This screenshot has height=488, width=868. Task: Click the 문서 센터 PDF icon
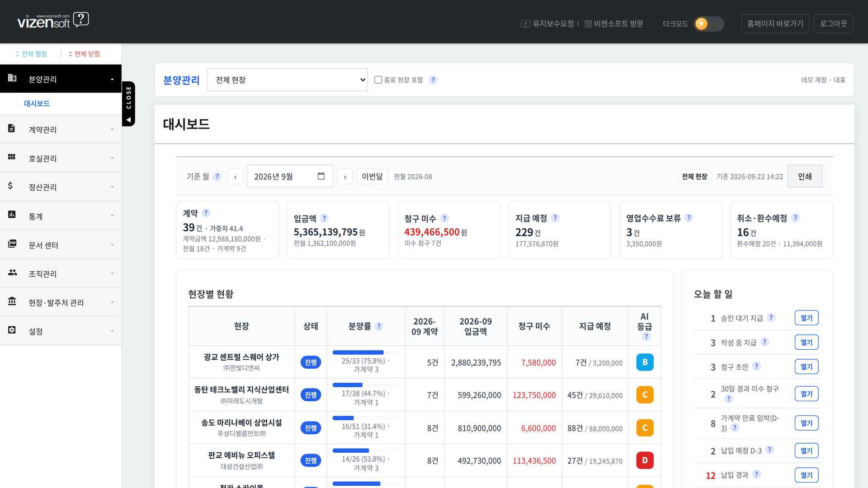click(12, 244)
